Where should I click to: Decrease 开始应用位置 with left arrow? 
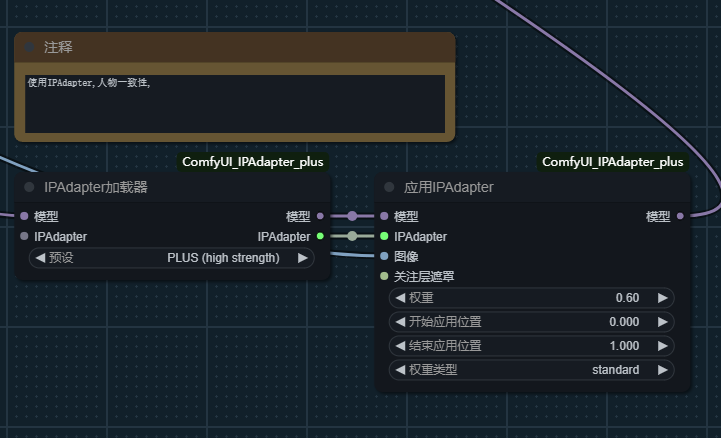(401, 322)
